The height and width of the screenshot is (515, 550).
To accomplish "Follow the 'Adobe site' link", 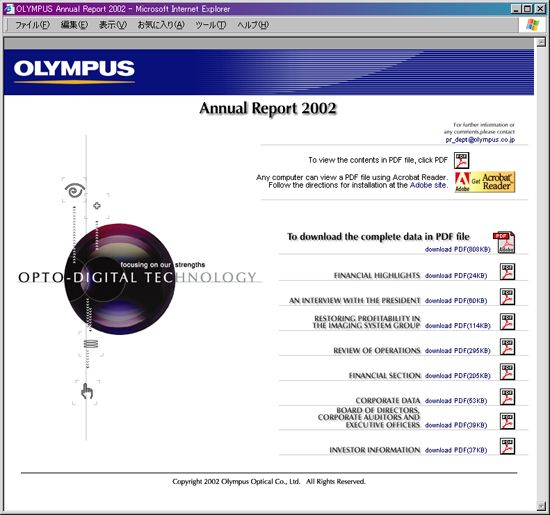I will [x=429, y=185].
